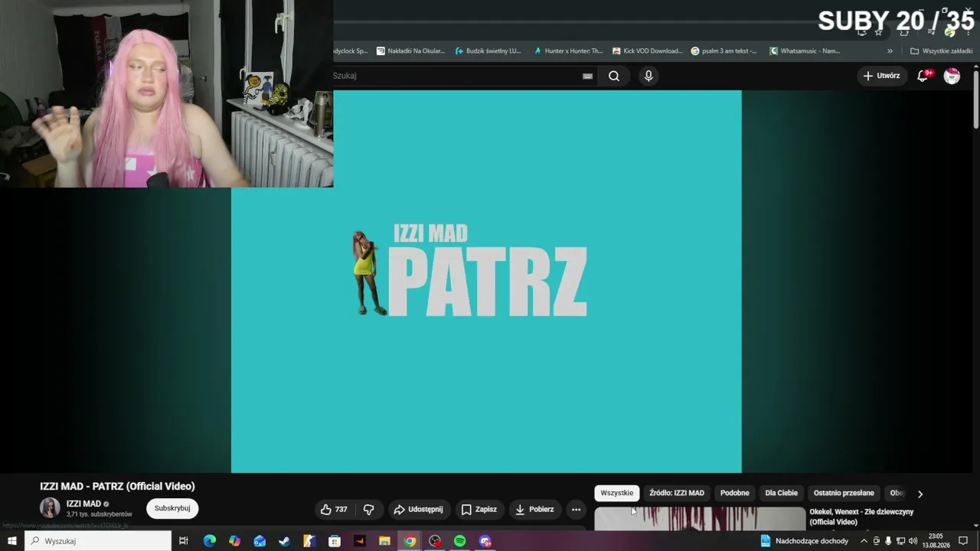This screenshot has width=980, height=551.
Task: Open Spotify from the taskbar
Action: pyautogui.click(x=459, y=541)
